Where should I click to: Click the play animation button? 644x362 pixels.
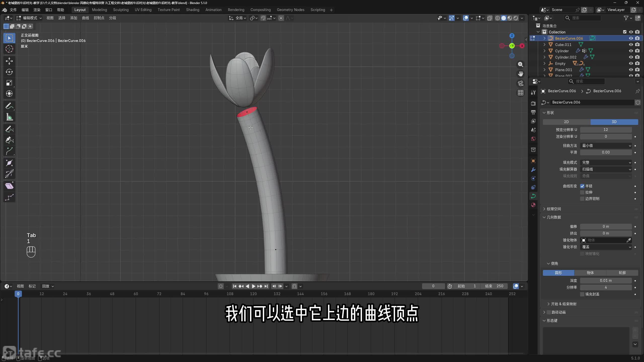pyautogui.click(x=253, y=286)
